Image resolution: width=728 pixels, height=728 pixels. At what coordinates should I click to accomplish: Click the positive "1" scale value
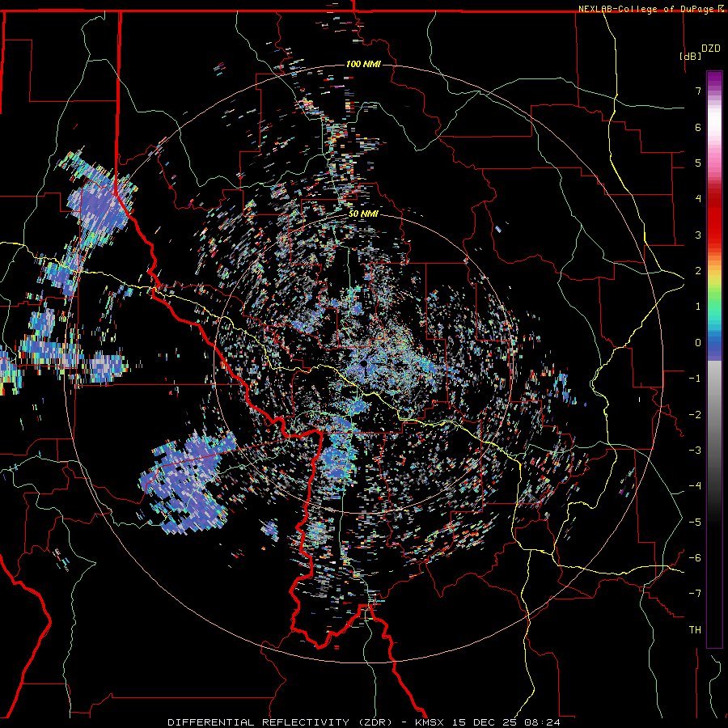point(698,307)
